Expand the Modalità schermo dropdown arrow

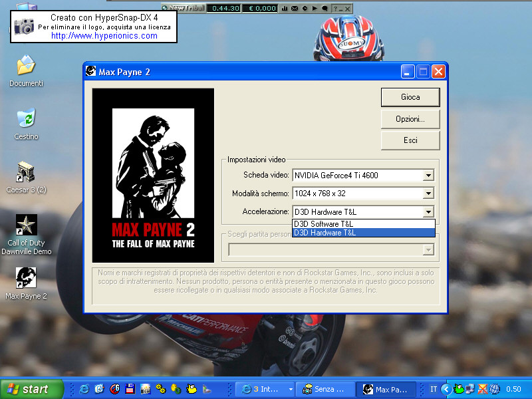coord(428,194)
